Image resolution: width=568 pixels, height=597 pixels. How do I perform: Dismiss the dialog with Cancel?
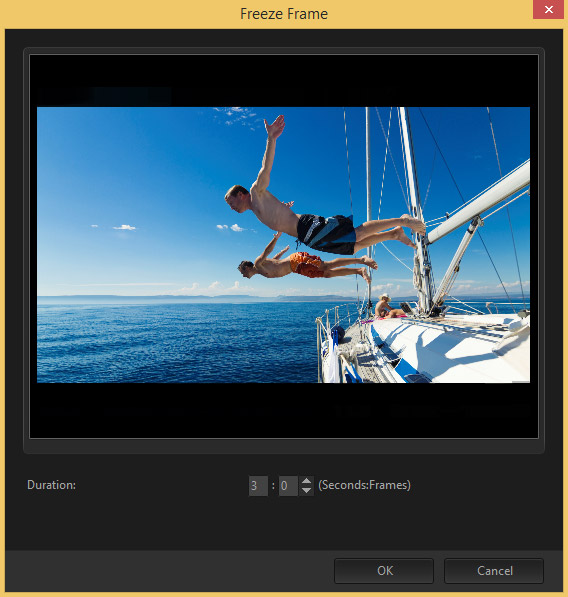coord(494,571)
